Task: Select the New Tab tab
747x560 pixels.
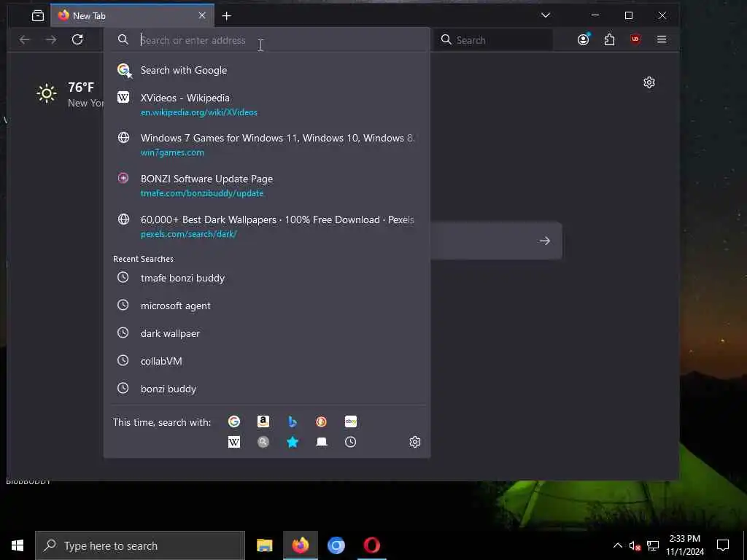Action: (132, 16)
